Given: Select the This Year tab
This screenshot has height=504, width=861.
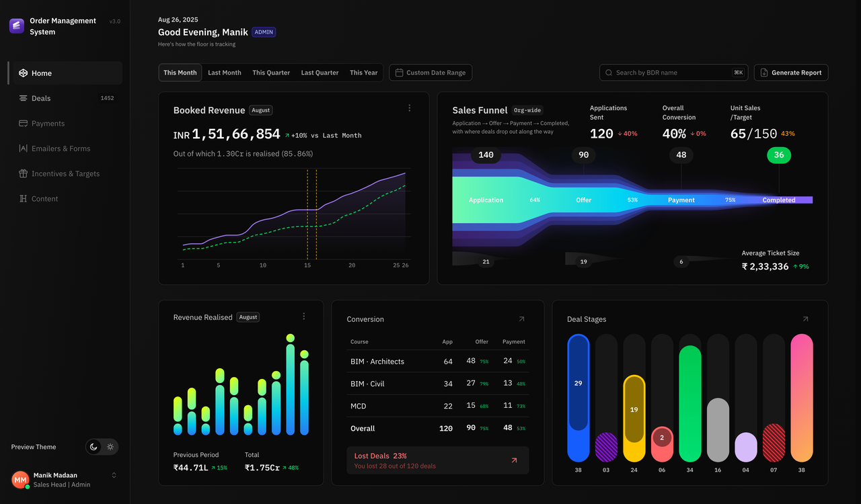Looking at the screenshot, I should (363, 73).
